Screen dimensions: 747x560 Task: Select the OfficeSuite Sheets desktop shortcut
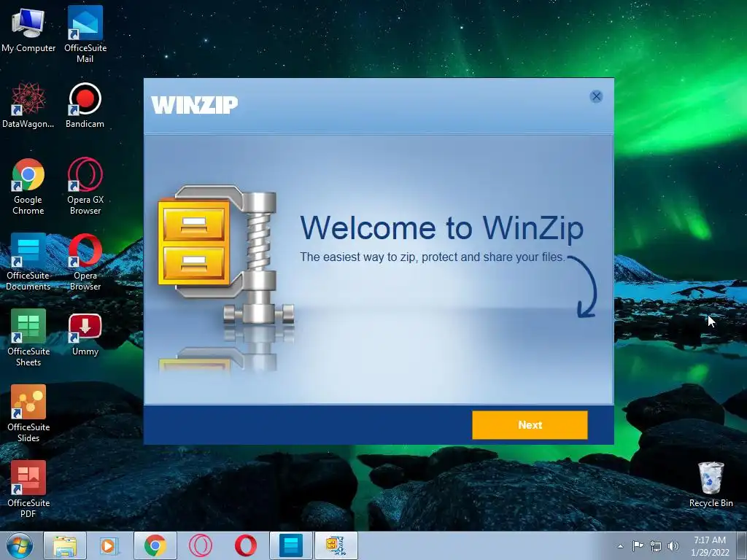(28, 338)
